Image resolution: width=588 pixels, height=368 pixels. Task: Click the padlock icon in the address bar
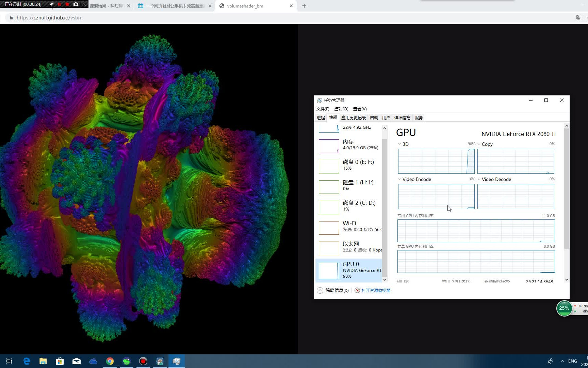tap(11, 17)
